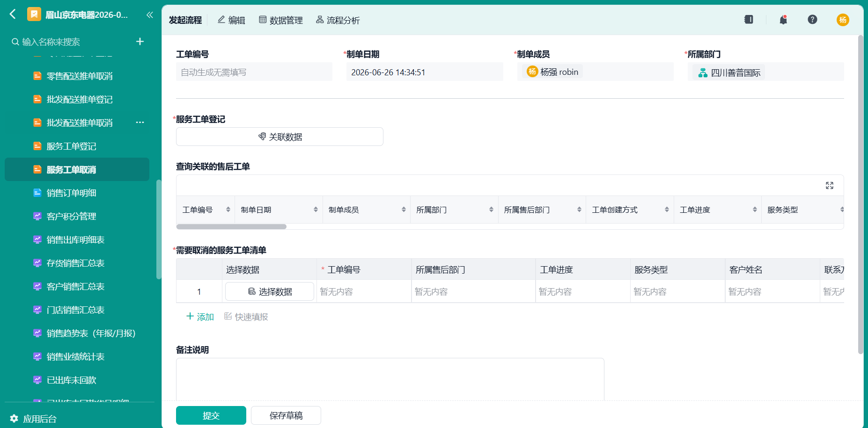Click the 存货销售汇总表 report icon

click(37, 263)
